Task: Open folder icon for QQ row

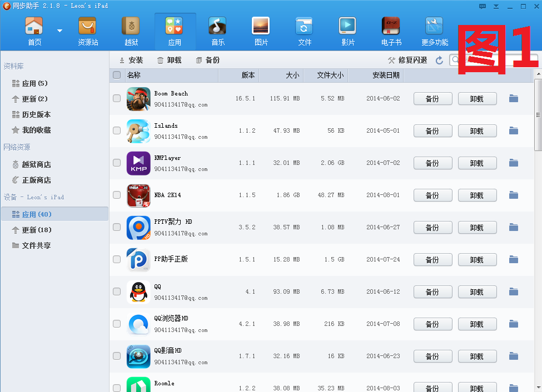Action: pyautogui.click(x=514, y=292)
